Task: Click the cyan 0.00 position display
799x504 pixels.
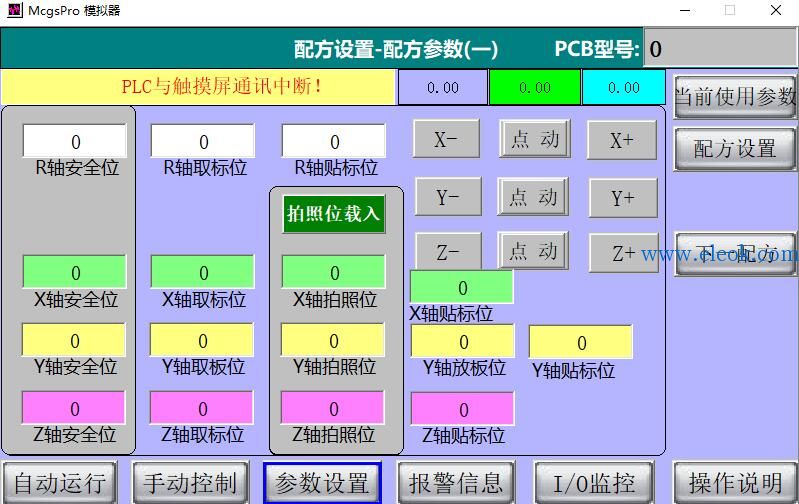Action: (624, 88)
